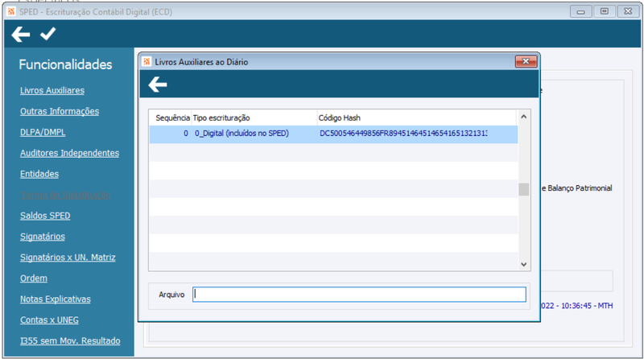
Task: Click the Código Hash column header
Action: click(416, 118)
